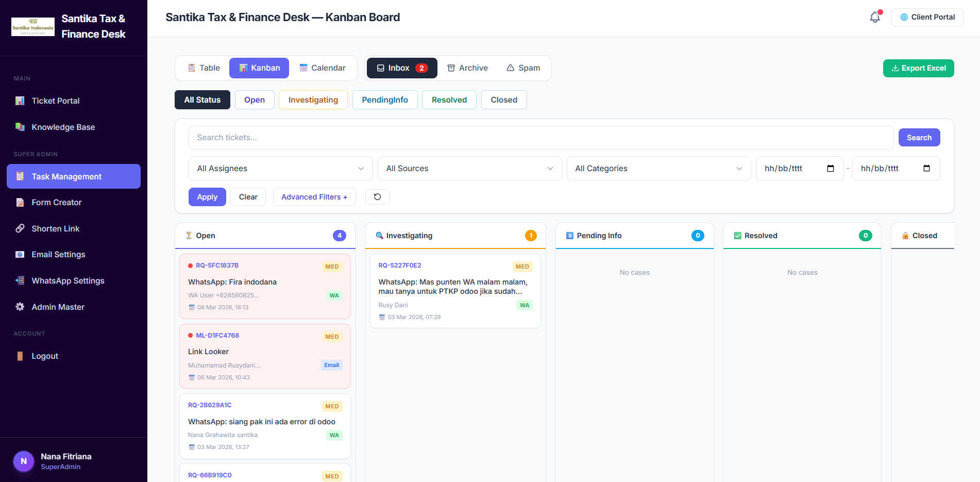980x482 pixels.
Task: Switch to the Archive tab
Action: coord(467,68)
